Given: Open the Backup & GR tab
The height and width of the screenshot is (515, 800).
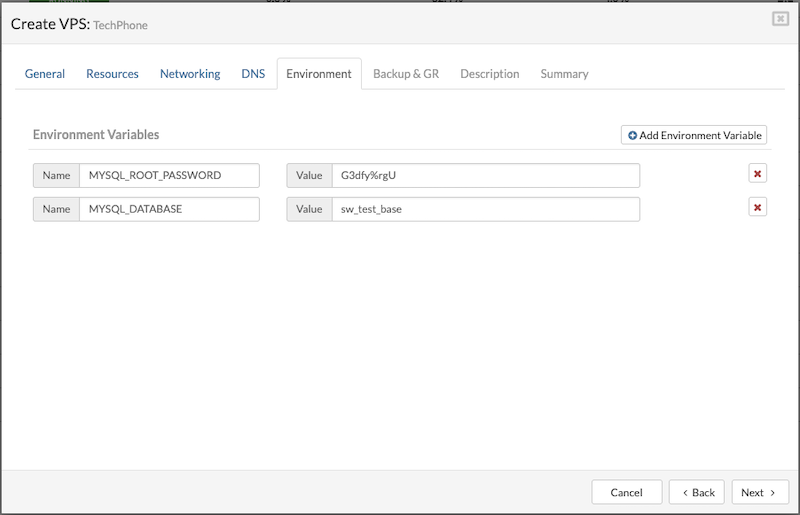Looking at the screenshot, I should [406, 74].
